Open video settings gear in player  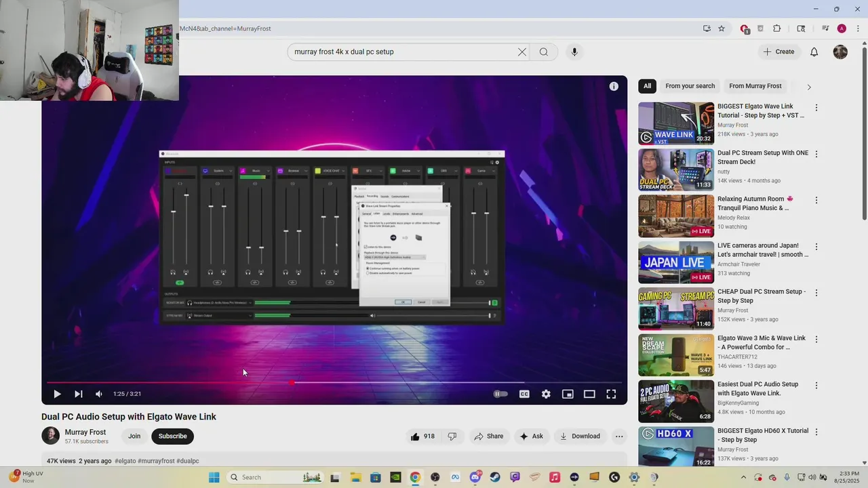click(x=546, y=394)
